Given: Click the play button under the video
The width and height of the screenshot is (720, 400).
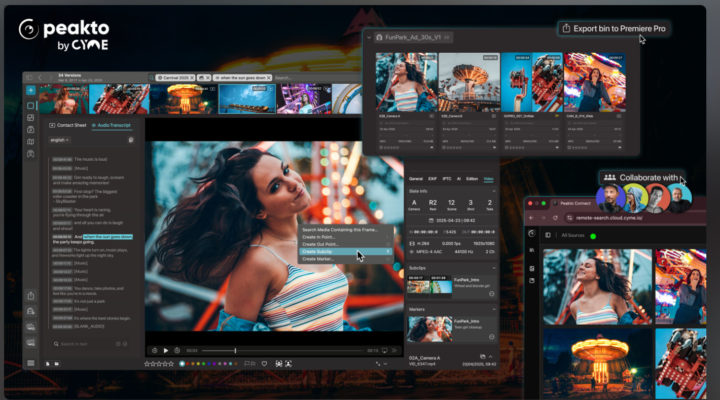Looking at the screenshot, I should coord(166,350).
